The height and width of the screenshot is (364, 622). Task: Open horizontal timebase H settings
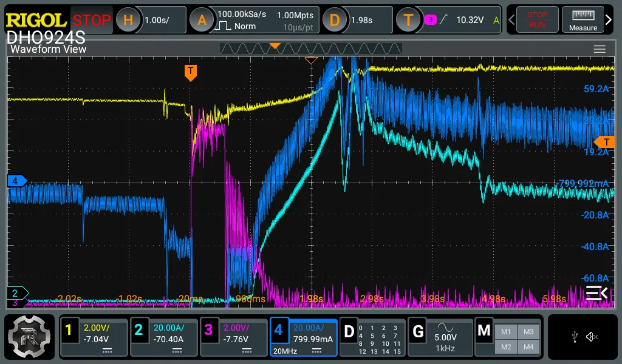(x=128, y=20)
